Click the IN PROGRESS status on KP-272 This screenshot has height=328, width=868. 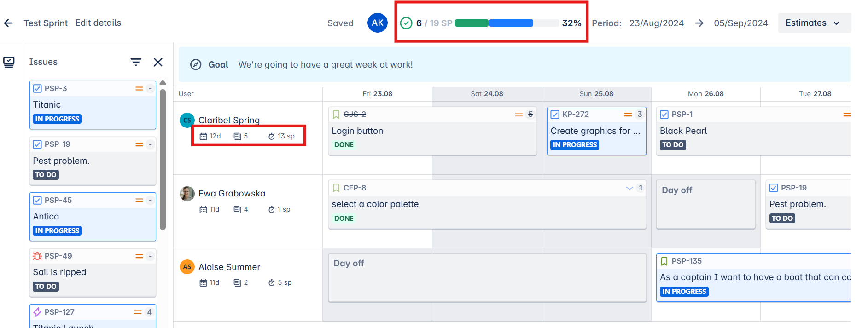tap(575, 145)
